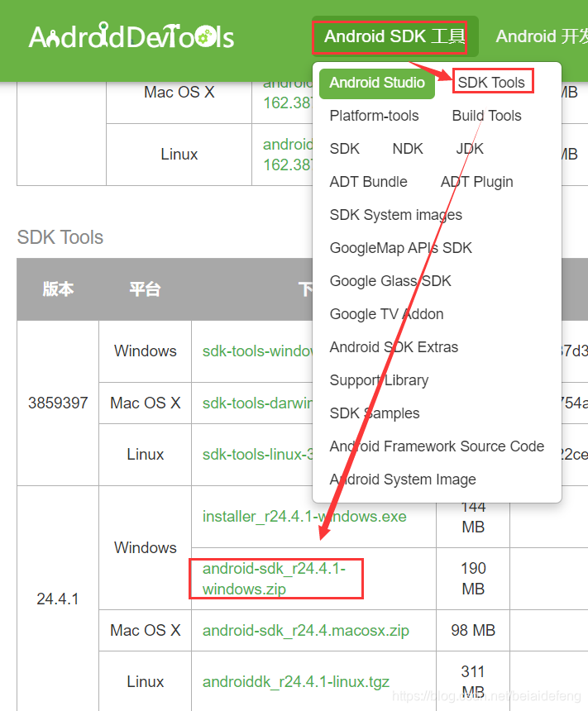This screenshot has width=588, height=711.
Task: Download android-sdk_r24.4.macosx.zip
Action: pyautogui.click(x=306, y=631)
